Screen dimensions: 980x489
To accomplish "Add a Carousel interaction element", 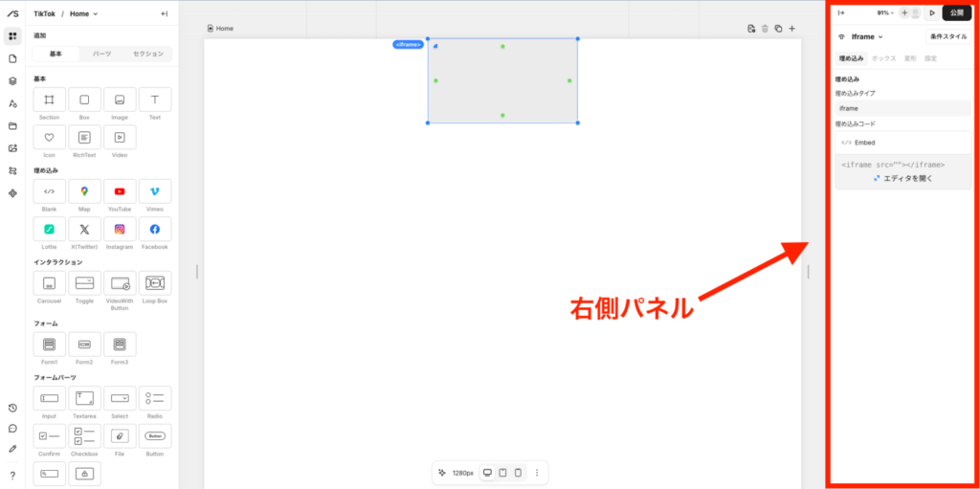I will click(x=50, y=283).
